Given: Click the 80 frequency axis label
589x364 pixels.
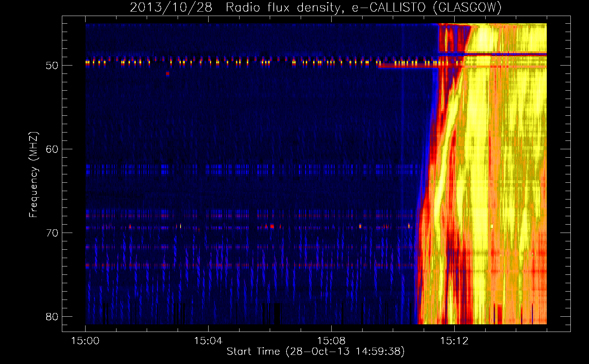Looking at the screenshot, I should point(52,317).
